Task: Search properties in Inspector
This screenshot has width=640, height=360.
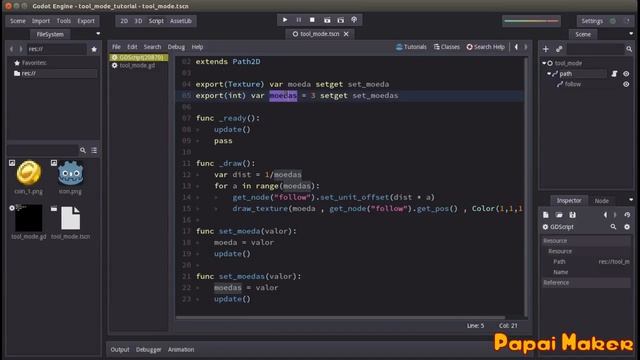Action: 613,227
